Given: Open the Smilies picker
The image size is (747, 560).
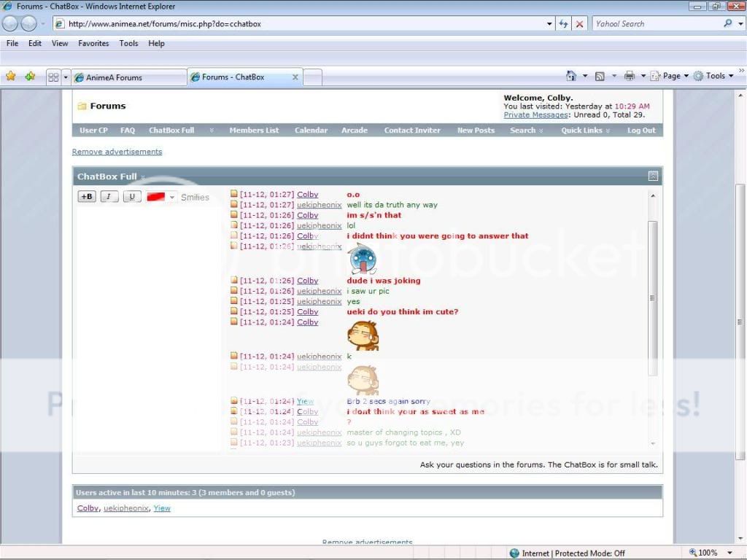Looking at the screenshot, I should pos(195,198).
